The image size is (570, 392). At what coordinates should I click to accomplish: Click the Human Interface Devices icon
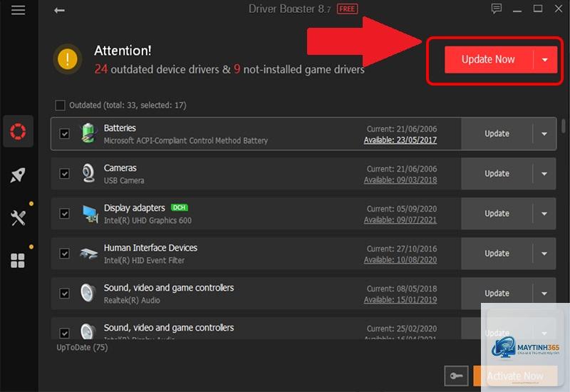[88, 253]
